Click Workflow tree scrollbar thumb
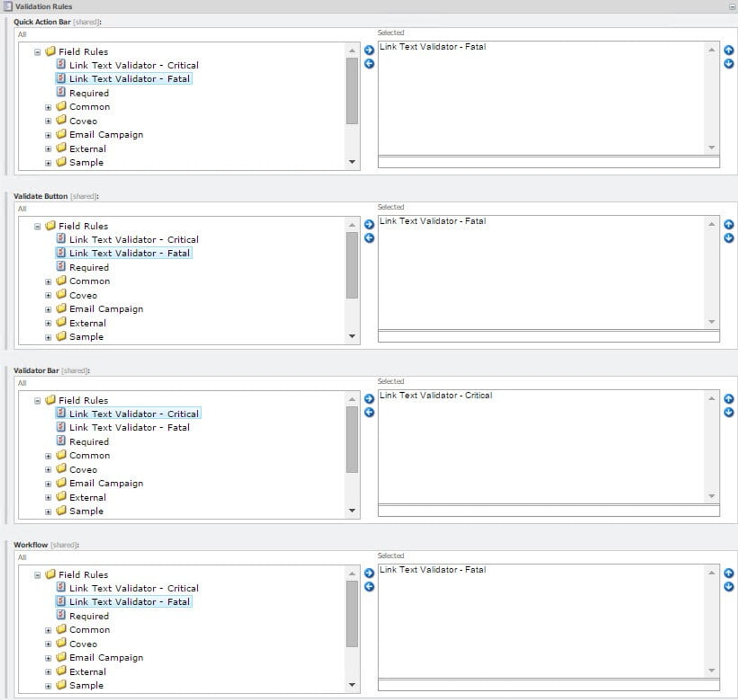The height and width of the screenshot is (700, 738). point(352,614)
